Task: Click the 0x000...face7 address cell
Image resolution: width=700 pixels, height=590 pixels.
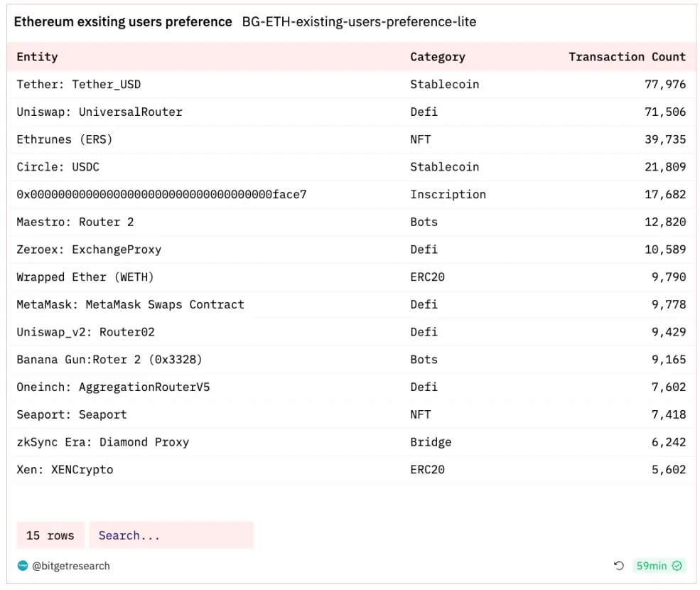Action: click(x=161, y=194)
